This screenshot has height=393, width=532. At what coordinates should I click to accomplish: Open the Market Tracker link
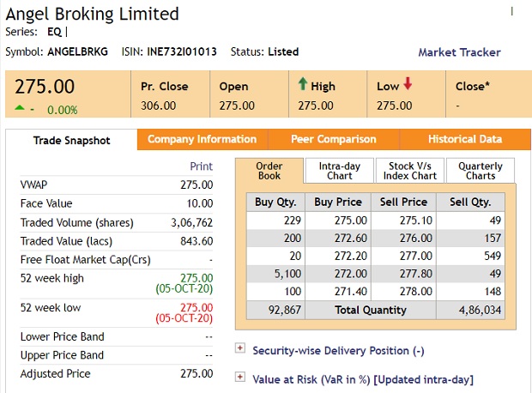pos(459,52)
